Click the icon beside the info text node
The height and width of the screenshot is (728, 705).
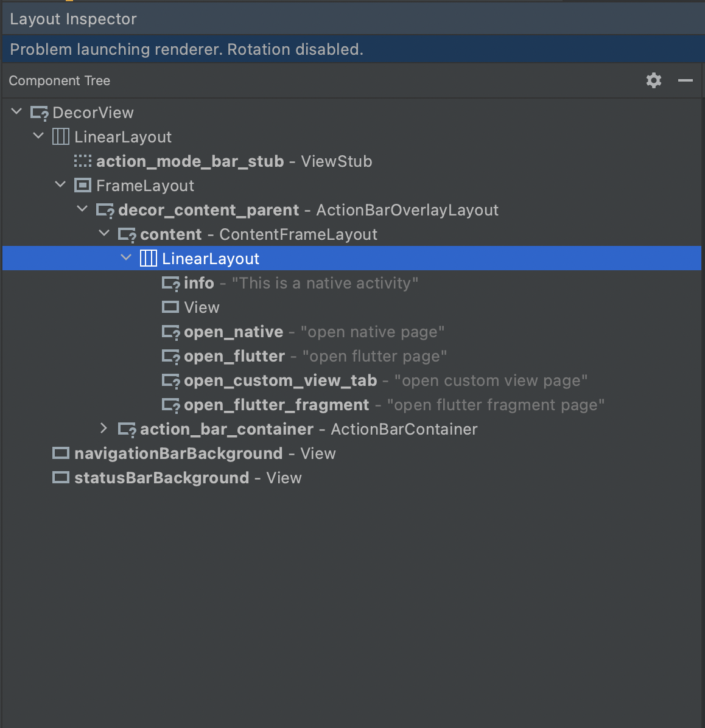(x=170, y=282)
